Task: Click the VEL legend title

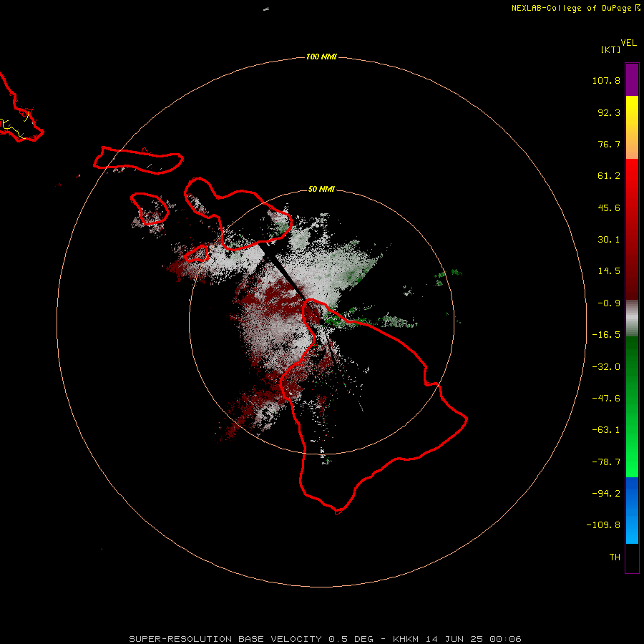Action: click(x=628, y=43)
